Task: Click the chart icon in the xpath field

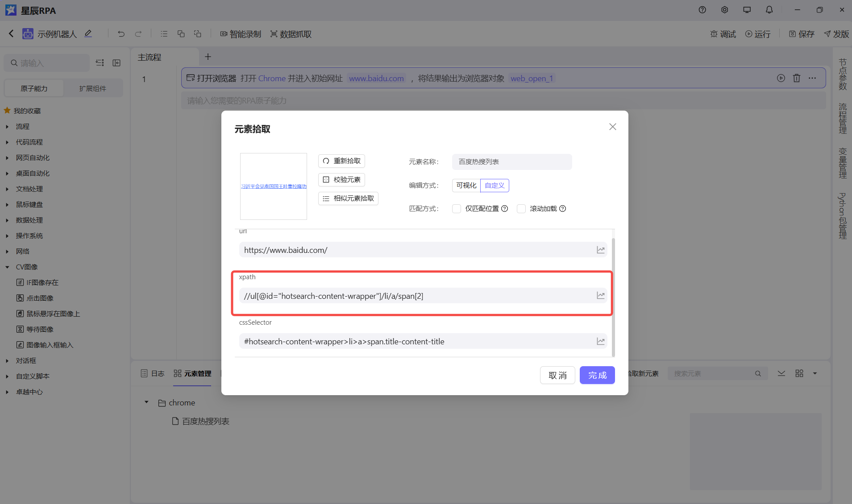Action: point(601,296)
